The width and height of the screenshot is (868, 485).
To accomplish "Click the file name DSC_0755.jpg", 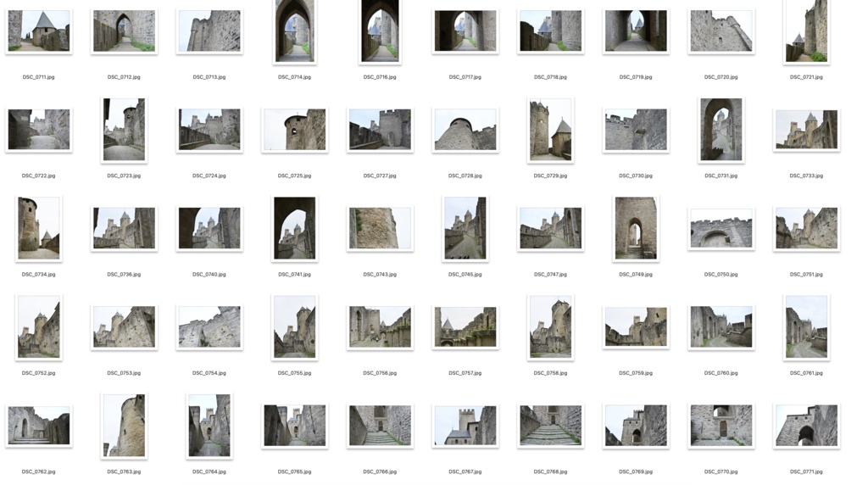I will coord(294,372).
